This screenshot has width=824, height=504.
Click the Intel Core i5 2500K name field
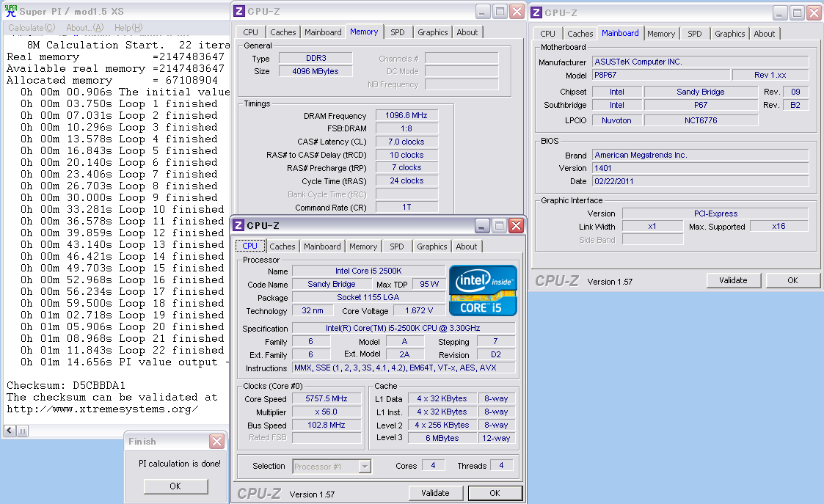368,271
